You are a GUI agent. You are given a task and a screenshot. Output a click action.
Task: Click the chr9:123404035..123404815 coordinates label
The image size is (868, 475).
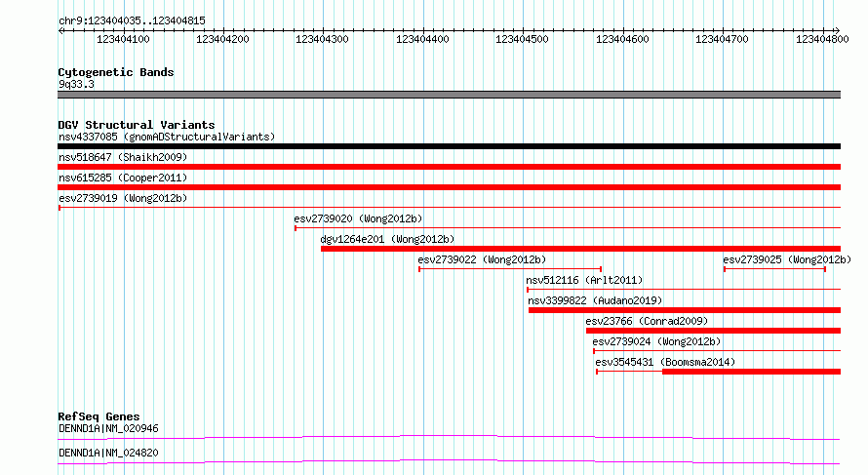click(132, 20)
